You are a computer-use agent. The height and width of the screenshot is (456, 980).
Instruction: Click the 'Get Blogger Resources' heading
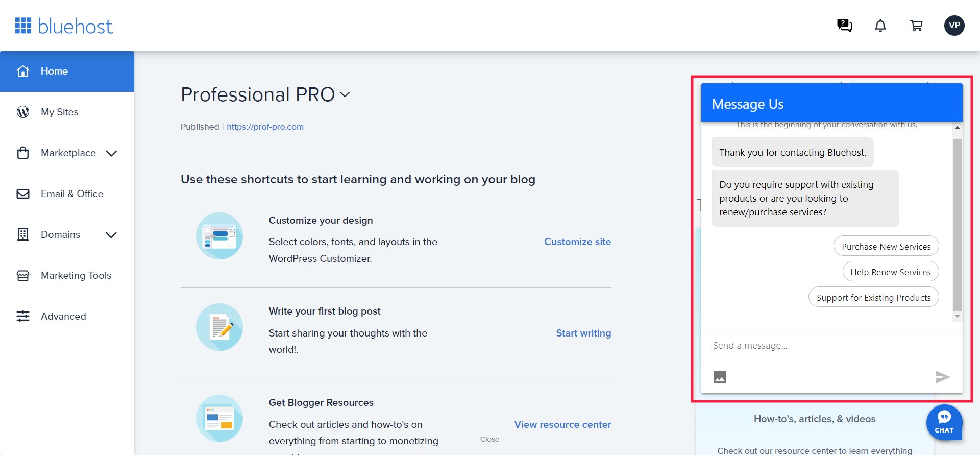321,402
